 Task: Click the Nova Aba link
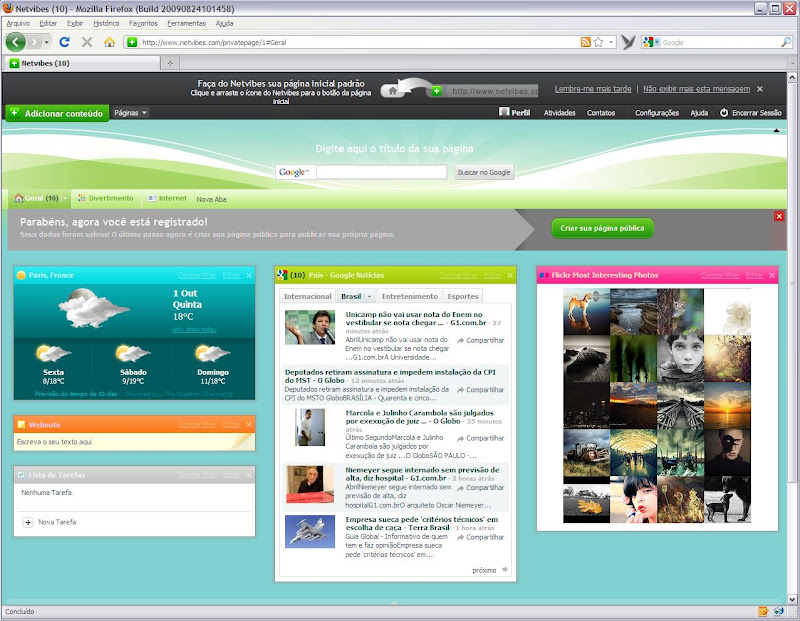point(211,199)
